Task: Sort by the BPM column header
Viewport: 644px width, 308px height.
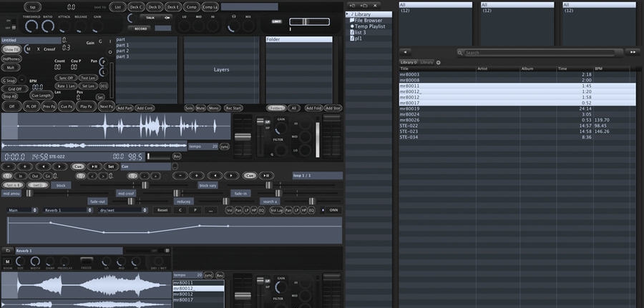Action: click(x=611, y=69)
